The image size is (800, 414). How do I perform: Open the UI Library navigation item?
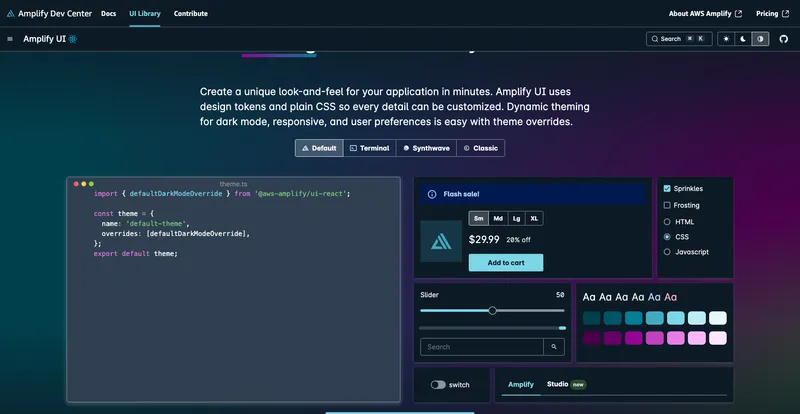[x=145, y=14]
